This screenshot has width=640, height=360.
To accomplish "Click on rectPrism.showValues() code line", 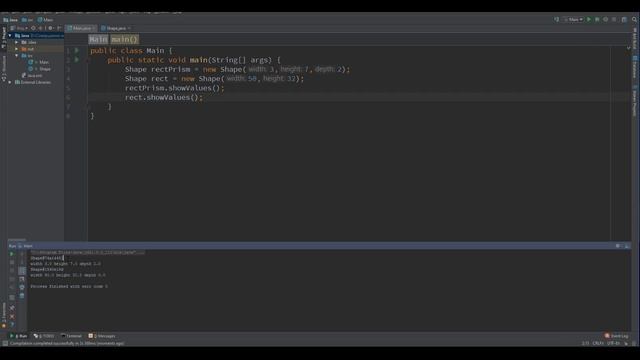I will pos(174,88).
